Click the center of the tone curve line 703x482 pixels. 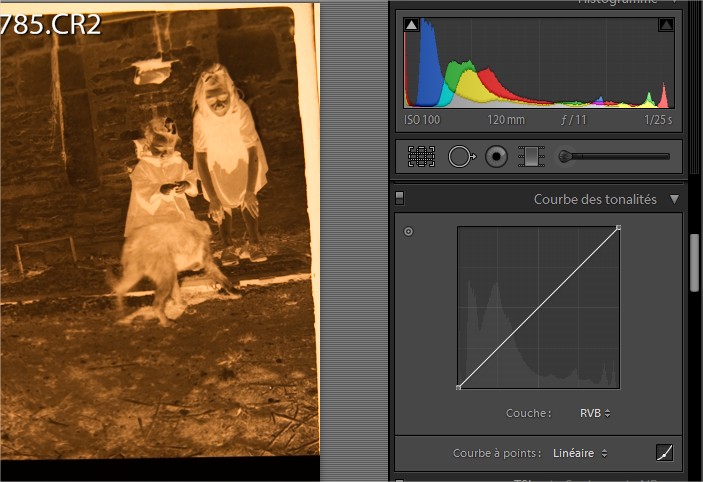coord(538,308)
